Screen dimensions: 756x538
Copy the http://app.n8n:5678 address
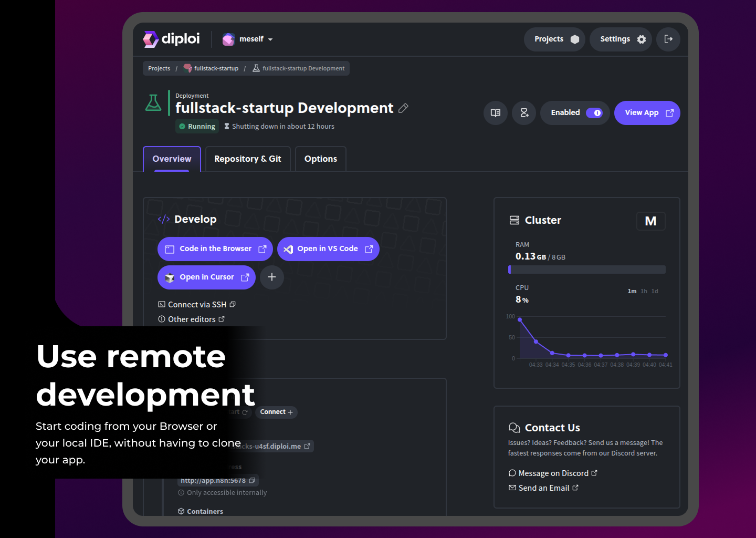pyautogui.click(x=218, y=481)
